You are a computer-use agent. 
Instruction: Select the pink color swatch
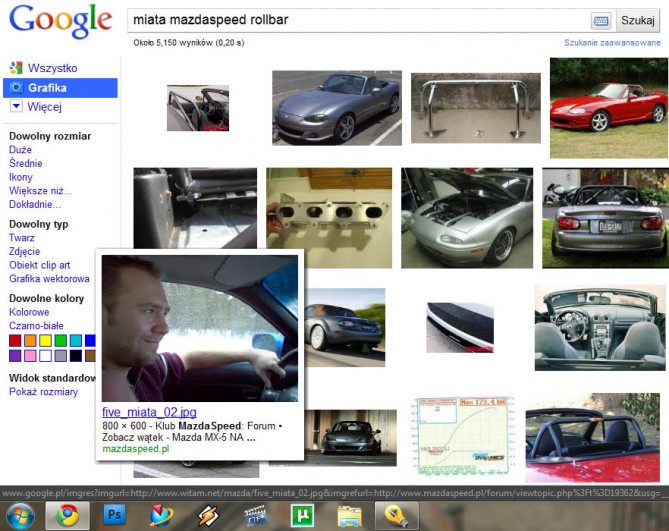pos(30,356)
